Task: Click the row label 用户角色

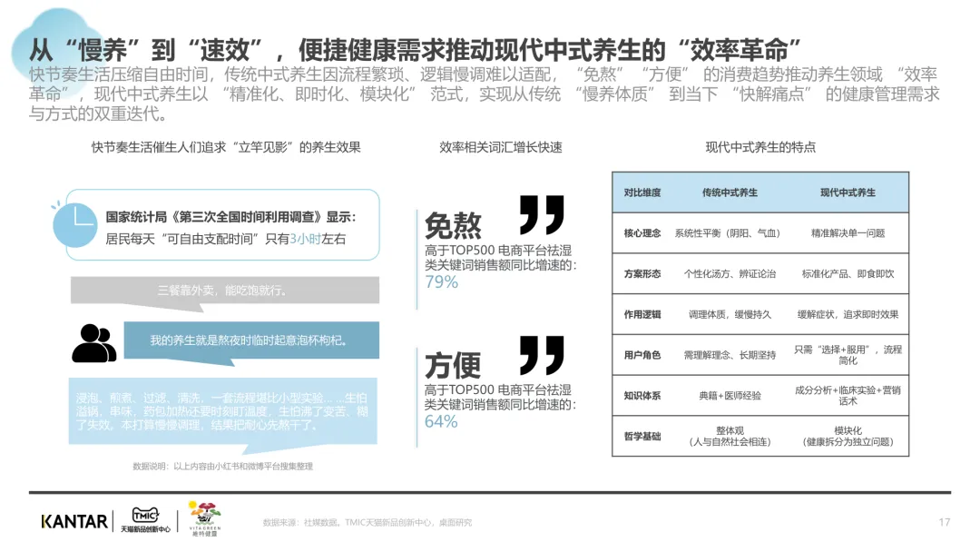Action: (x=642, y=355)
